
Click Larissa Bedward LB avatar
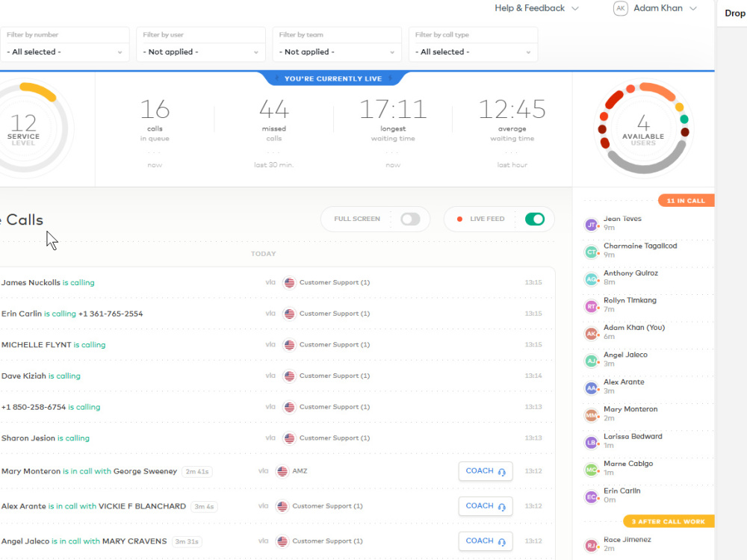pyautogui.click(x=591, y=442)
